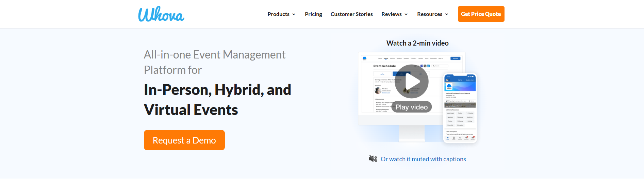Click the Request a Demo button
Image resolution: width=644 pixels, height=185 pixels.
[184, 140]
